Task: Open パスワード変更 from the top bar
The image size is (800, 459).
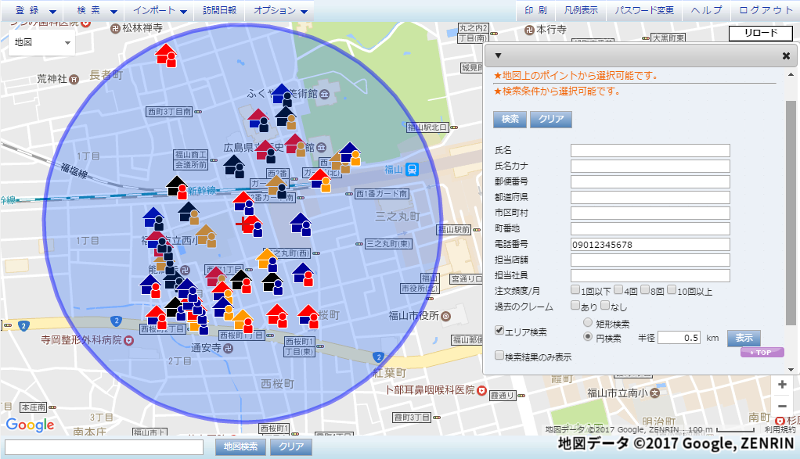Action: pyautogui.click(x=644, y=10)
